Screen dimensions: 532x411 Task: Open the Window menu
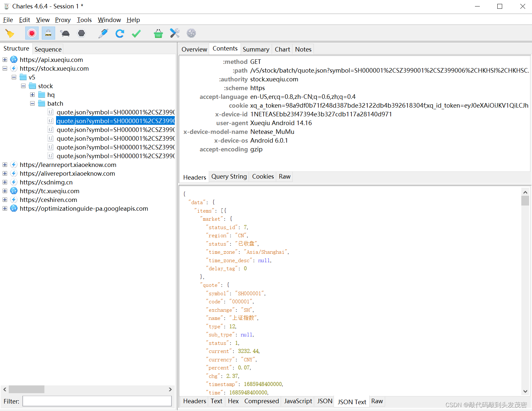tap(109, 20)
